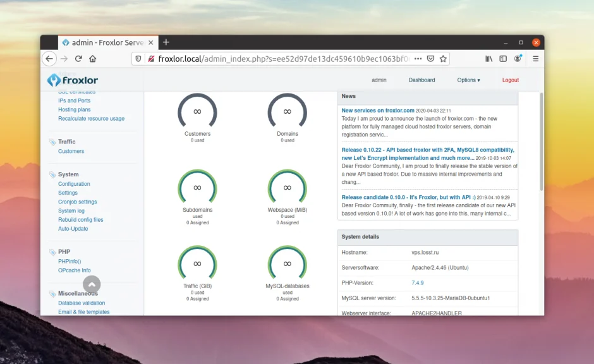Click the scroll-to-top arrow circle
594x364 pixels.
pyautogui.click(x=92, y=285)
